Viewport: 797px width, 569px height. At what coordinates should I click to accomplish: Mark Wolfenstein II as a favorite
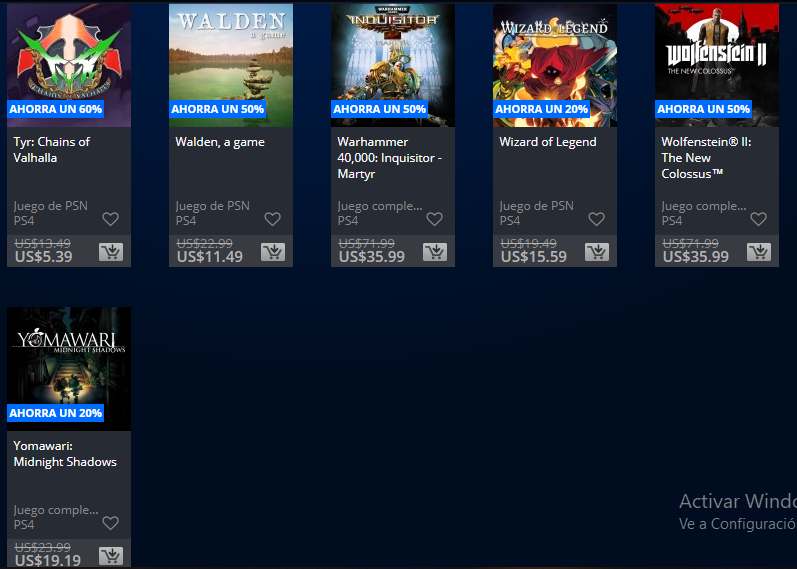[759, 219]
